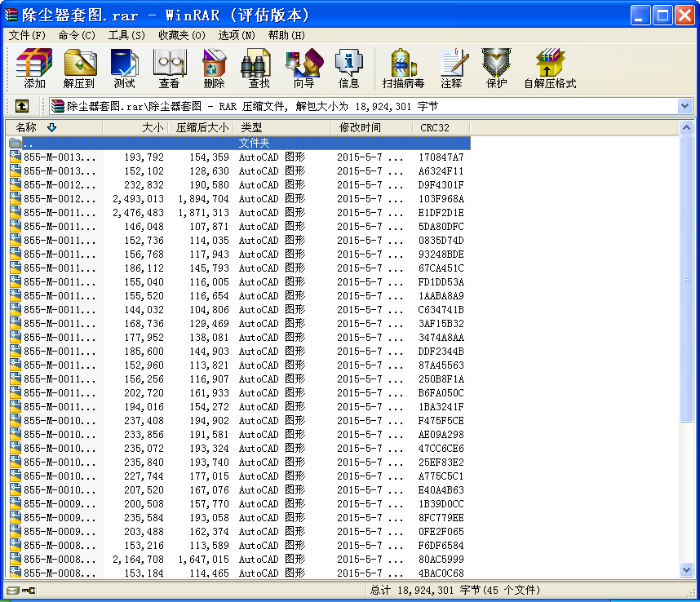Expand the archive path dropdown arrow
This screenshot has height=602, width=700.
pyautogui.click(x=684, y=106)
